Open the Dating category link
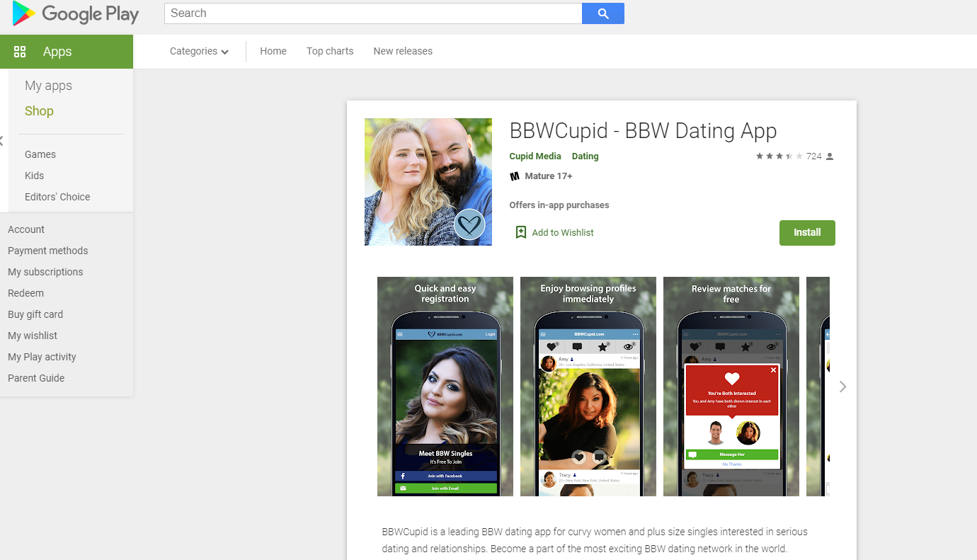The width and height of the screenshot is (977, 560). pos(585,156)
